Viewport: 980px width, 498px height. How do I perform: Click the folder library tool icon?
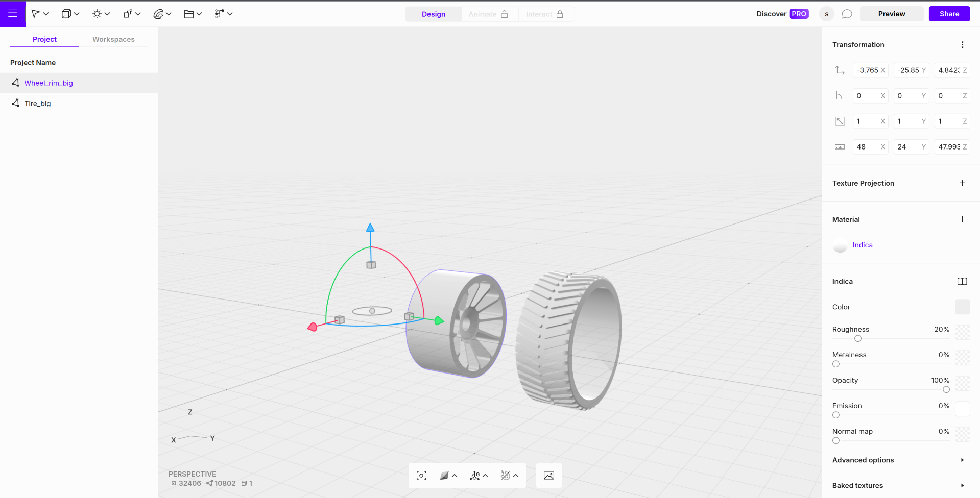point(188,14)
